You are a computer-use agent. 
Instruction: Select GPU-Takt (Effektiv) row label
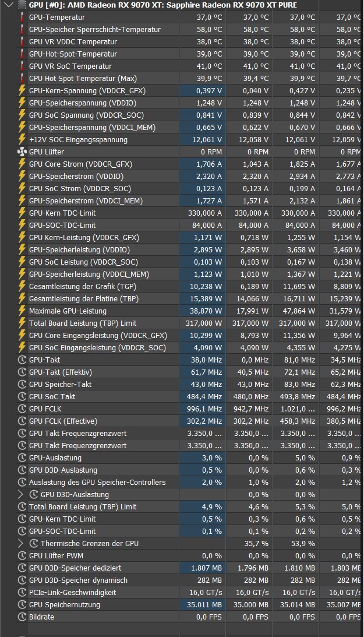61,372
